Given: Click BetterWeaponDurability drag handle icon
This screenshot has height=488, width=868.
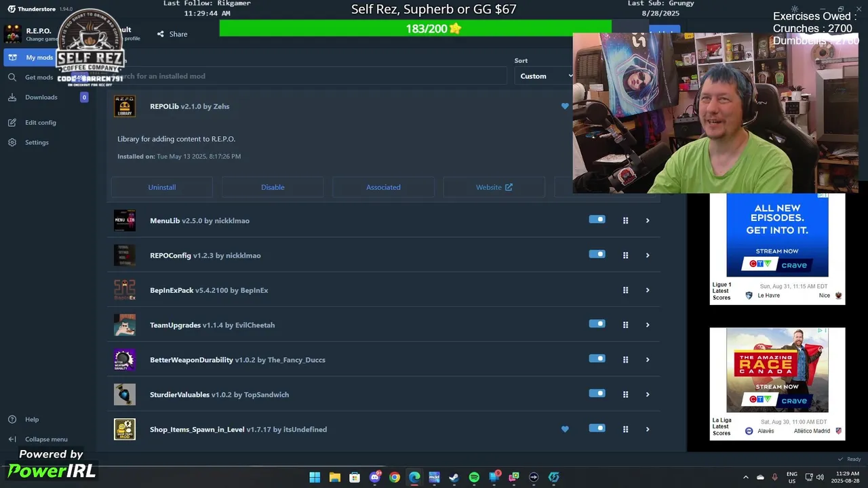Looking at the screenshot, I should pos(625,360).
